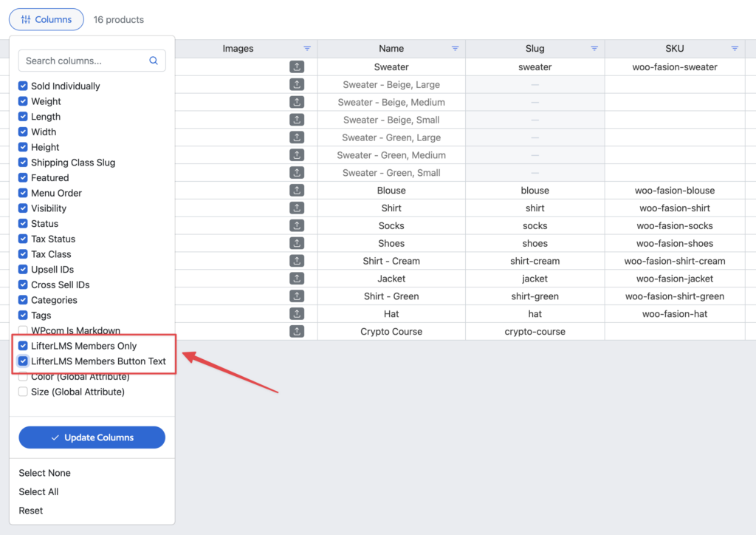Uncheck the Status column checkbox
The width and height of the screenshot is (756, 535).
[23, 223]
